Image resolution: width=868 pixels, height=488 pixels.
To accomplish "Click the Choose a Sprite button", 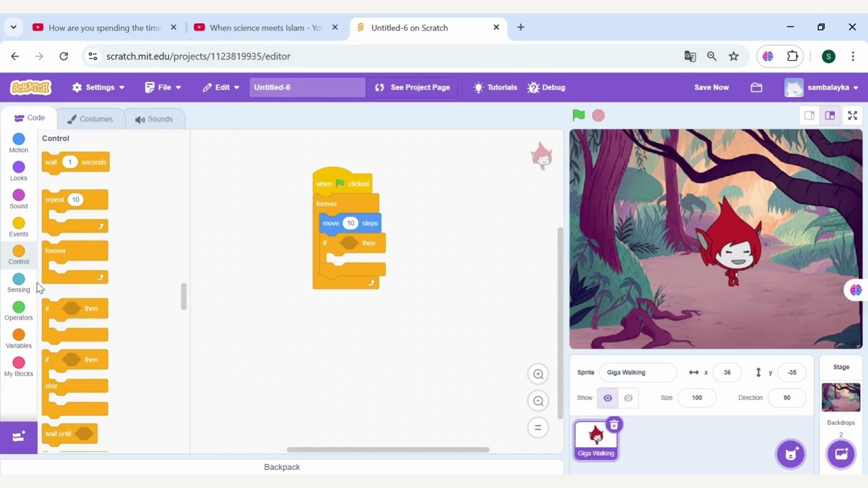I will [x=791, y=454].
